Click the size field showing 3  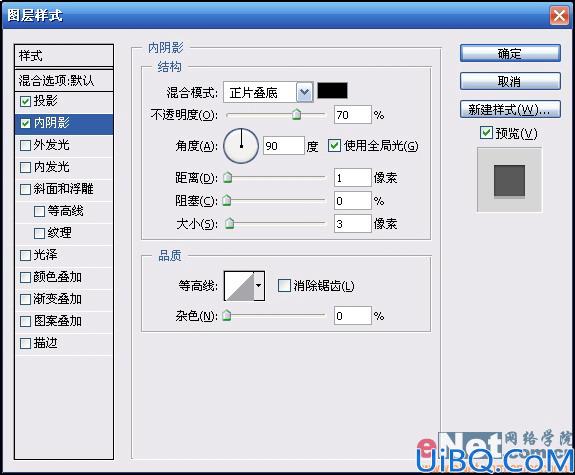tap(352, 224)
